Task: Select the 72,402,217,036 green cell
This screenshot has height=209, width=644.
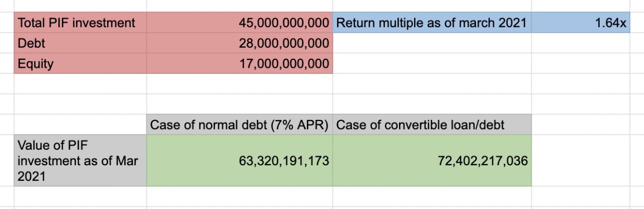Action: coord(431,161)
